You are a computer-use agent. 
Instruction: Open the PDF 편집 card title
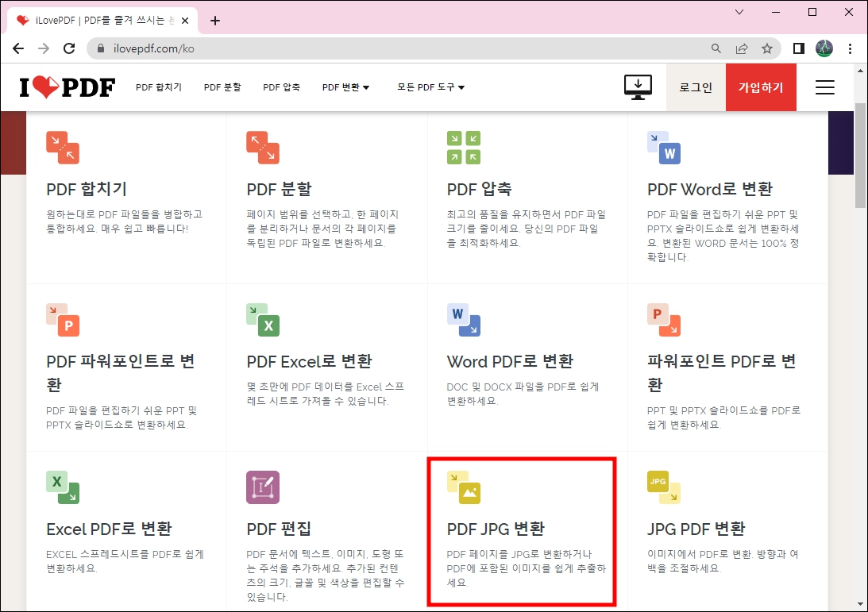coord(279,529)
